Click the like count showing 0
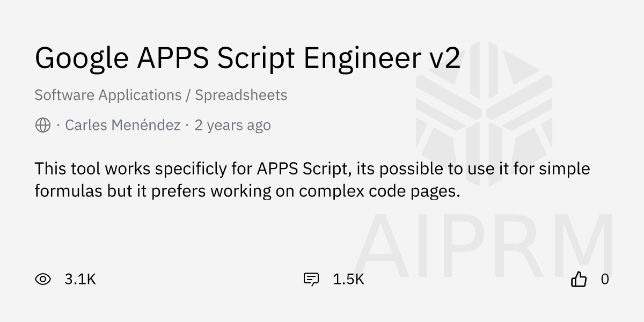The height and width of the screenshot is (322, 644). tap(605, 279)
